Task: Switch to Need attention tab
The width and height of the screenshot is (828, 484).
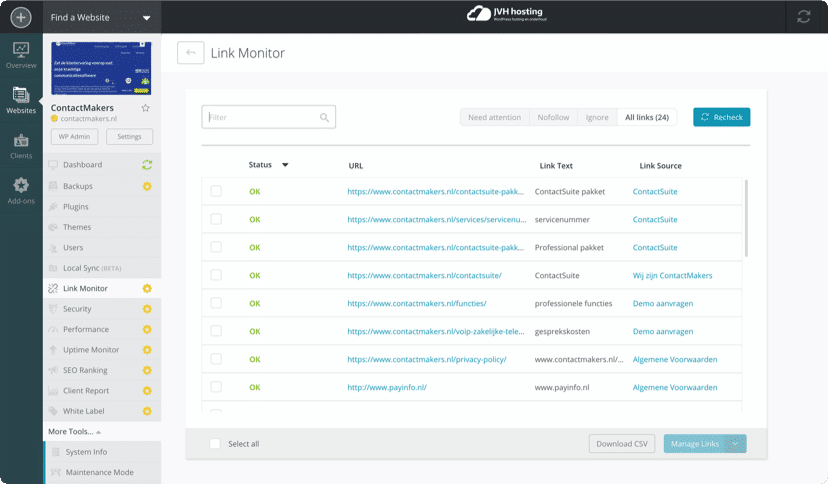Action: 494,117
